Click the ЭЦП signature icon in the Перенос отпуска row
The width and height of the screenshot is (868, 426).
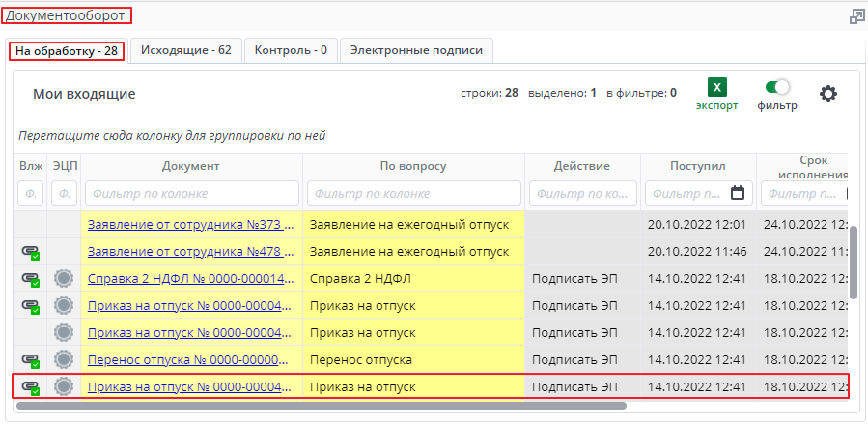click(x=65, y=359)
